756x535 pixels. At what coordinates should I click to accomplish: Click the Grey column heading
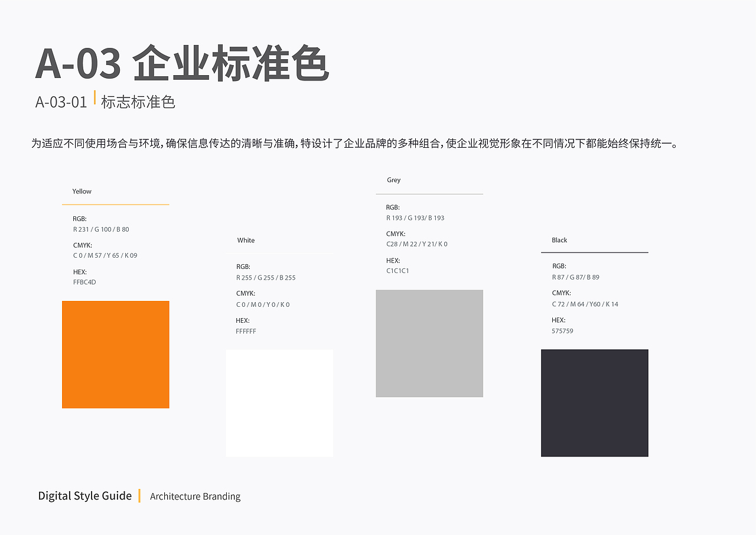(393, 180)
